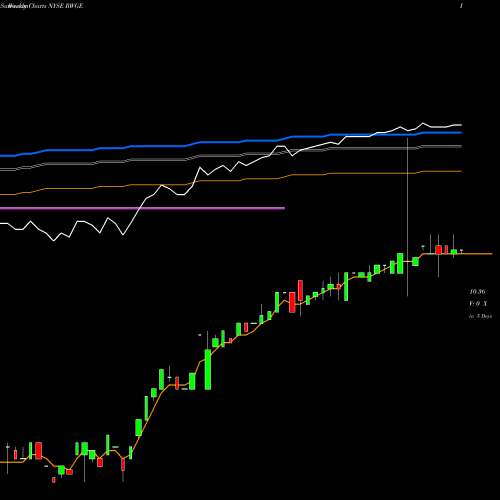Click the '10.36' price value label

click(x=477, y=292)
